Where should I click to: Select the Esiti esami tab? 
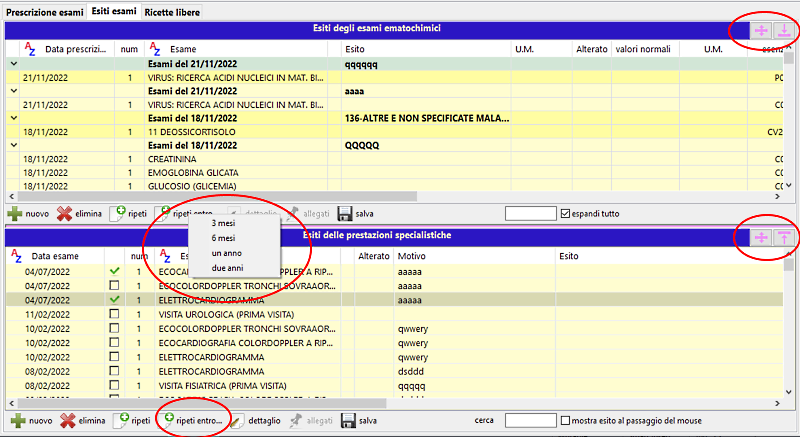click(114, 11)
